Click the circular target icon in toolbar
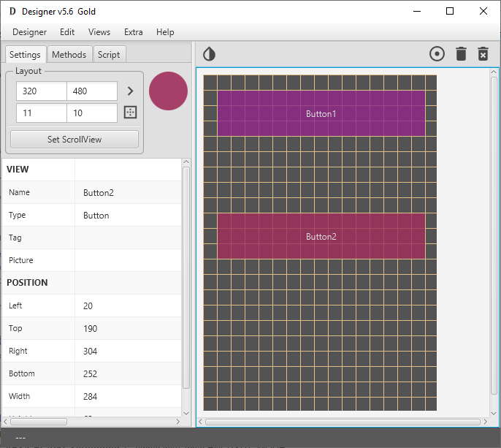 point(437,53)
